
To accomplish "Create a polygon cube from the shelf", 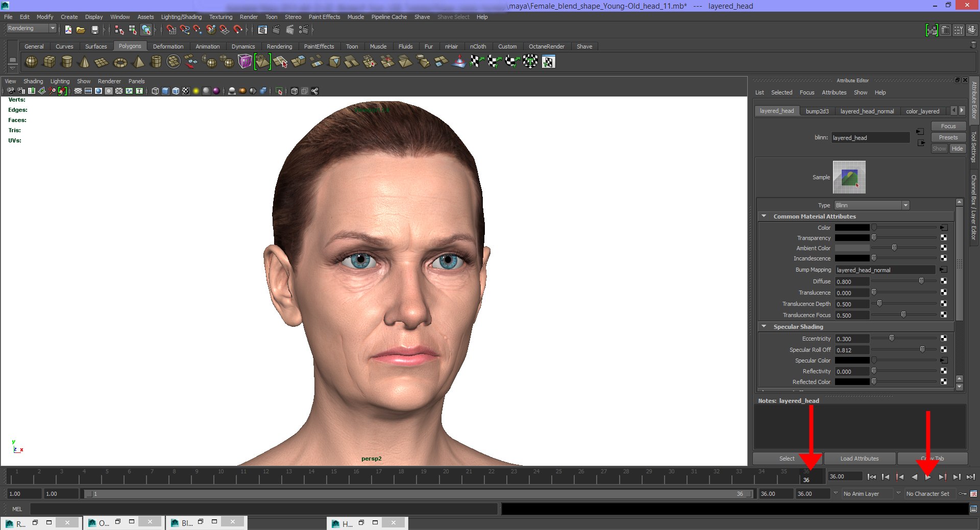I will tap(50, 62).
